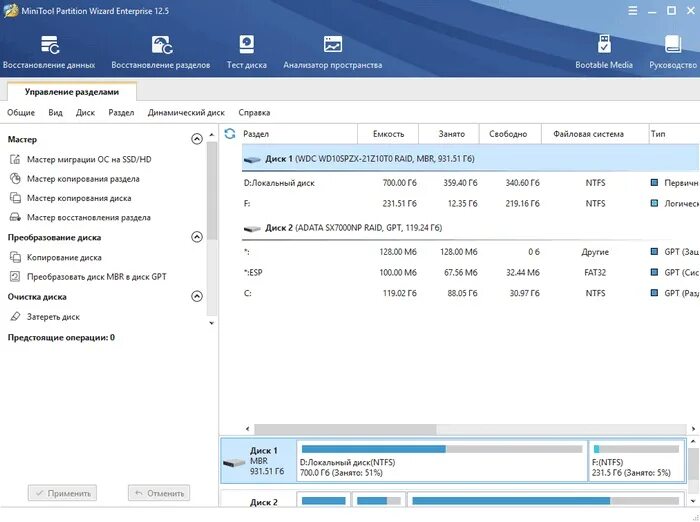Open Динамический диск menu
Viewport: 700px width, 522px height.
[x=186, y=113]
